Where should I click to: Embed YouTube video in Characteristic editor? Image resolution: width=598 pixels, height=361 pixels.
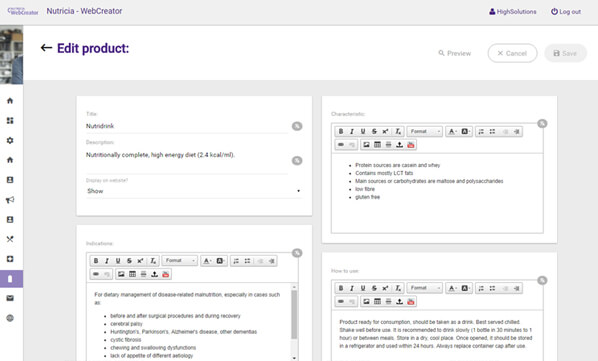coord(411,144)
